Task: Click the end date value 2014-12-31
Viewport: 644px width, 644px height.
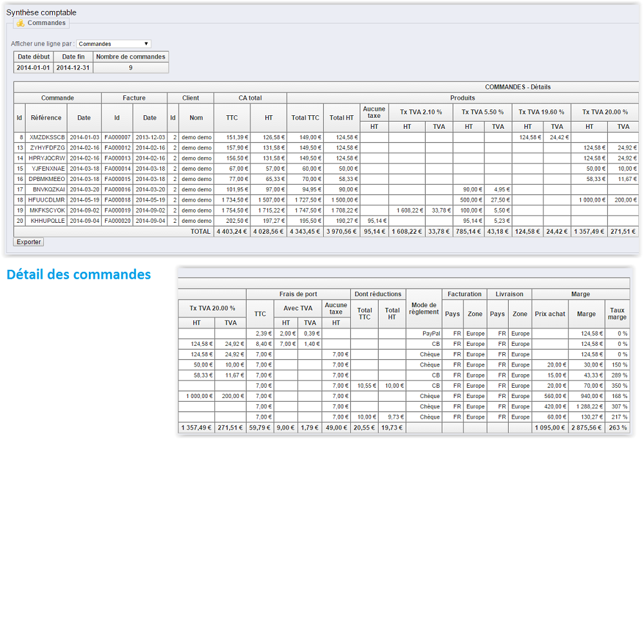Action: [73, 68]
